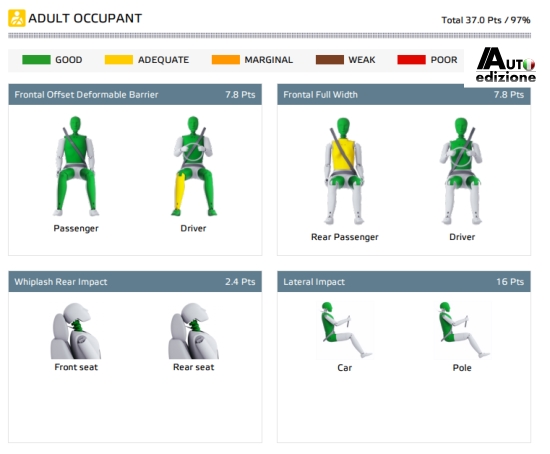Click the Lateral Impact Car dummy figure
550x454 pixels.
[345, 330]
